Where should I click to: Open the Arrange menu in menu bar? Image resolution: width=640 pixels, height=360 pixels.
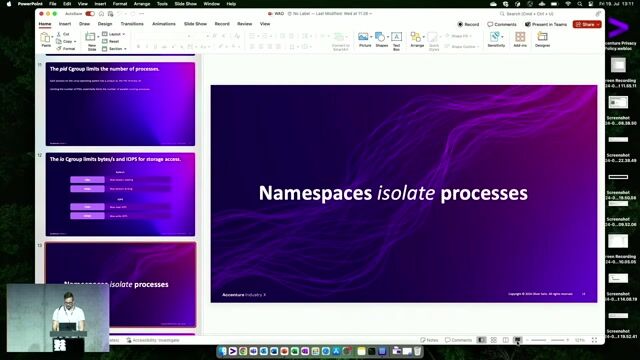pyautogui.click(x=142, y=4)
